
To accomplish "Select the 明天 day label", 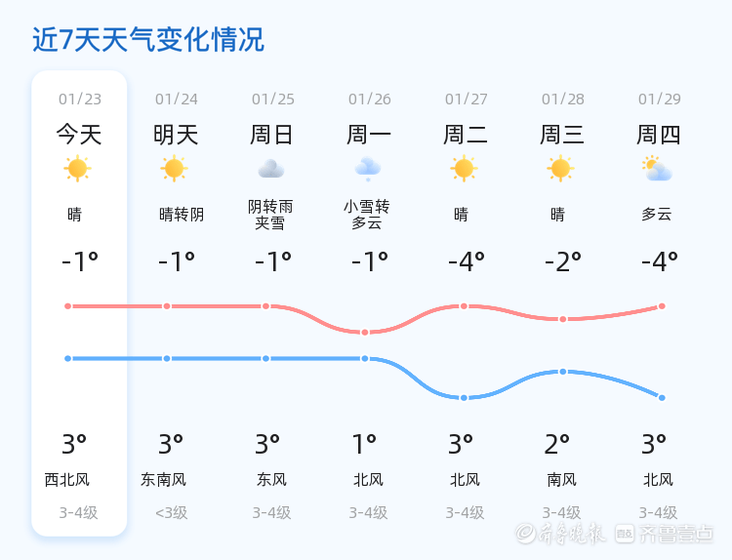I will click(176, 135).
